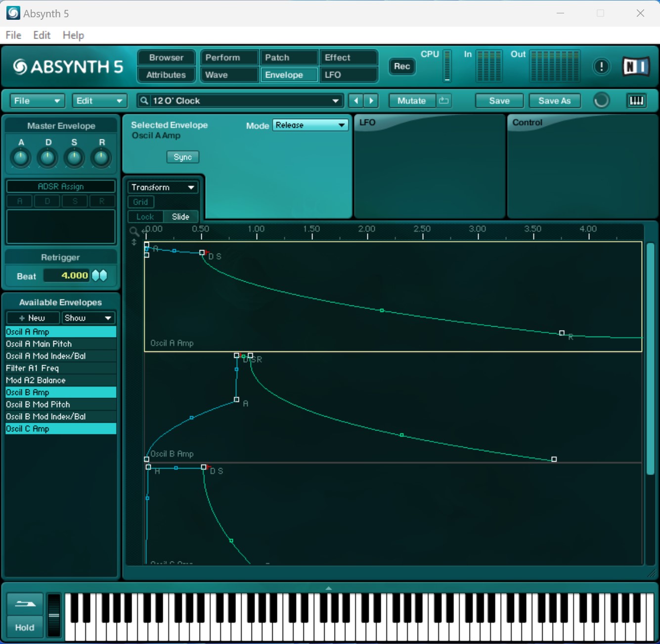Open the toolbar Edit dropdown

[x=99, y=101]
